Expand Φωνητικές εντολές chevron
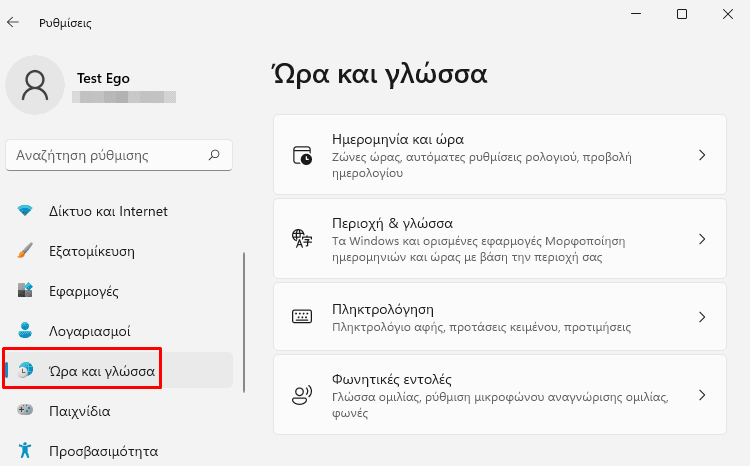 click(x=702, y=395)
